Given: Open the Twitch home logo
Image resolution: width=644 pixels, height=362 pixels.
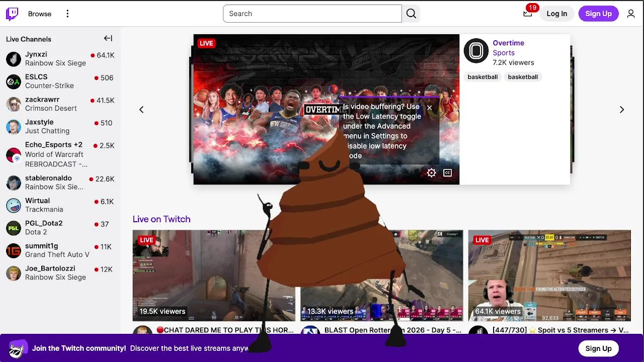Looking at the screenshot, I should click(x=12, y=14).
